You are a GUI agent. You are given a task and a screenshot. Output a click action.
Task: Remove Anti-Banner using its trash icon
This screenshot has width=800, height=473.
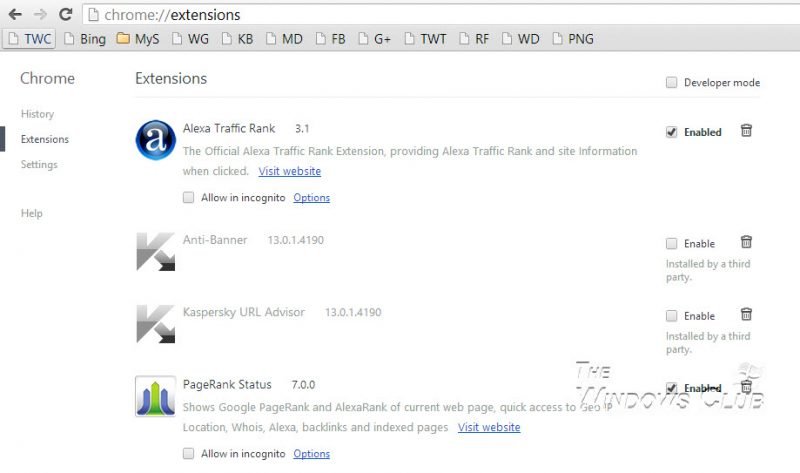tap(746, 242)
